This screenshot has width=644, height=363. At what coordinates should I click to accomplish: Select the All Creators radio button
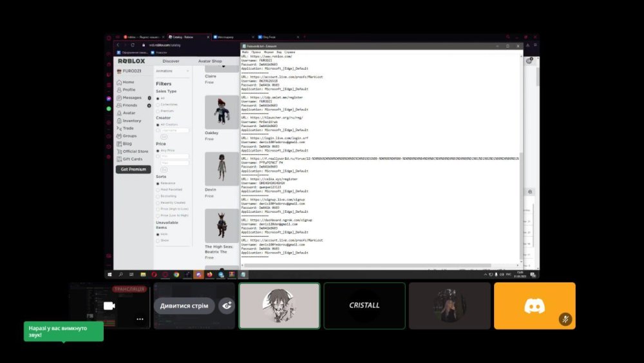(x=158, y=124)
